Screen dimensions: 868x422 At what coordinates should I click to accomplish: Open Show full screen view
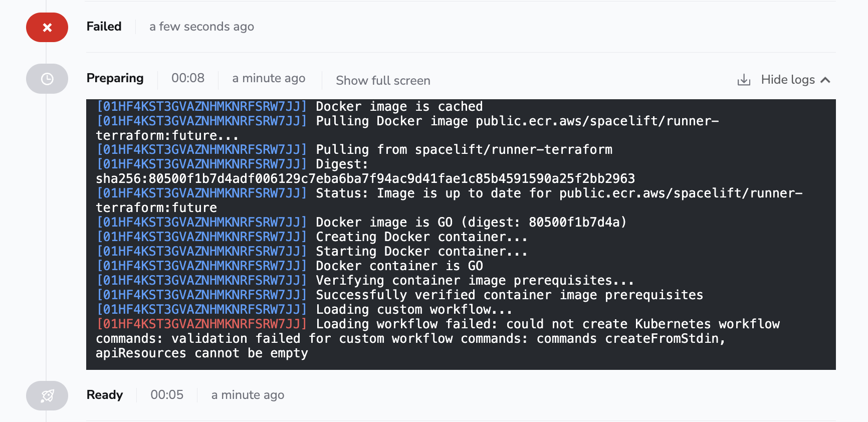coord(383,80)
